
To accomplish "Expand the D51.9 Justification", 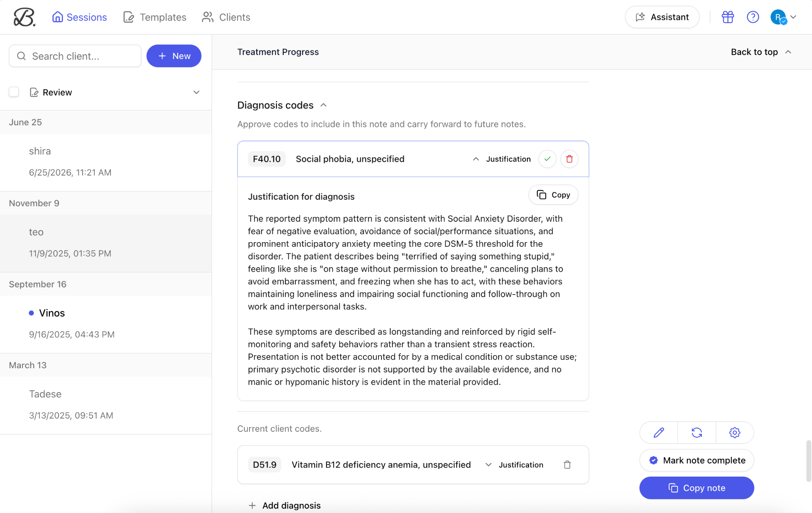I will click(514, 465).
